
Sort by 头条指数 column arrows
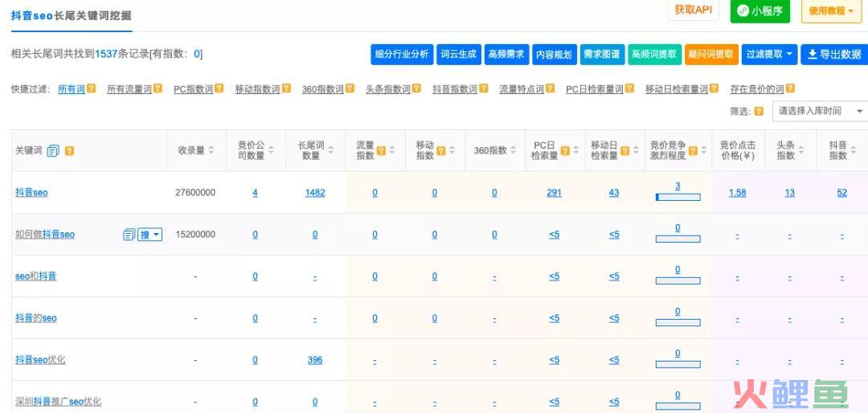801,150
